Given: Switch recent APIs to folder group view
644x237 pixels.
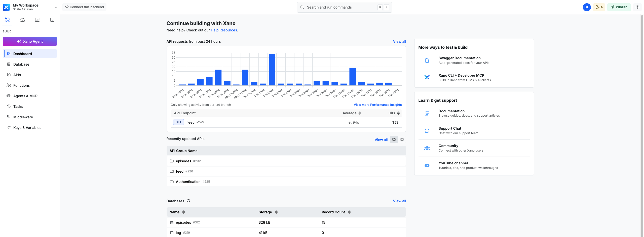Looking at the screenshot, I should (394, 139).
